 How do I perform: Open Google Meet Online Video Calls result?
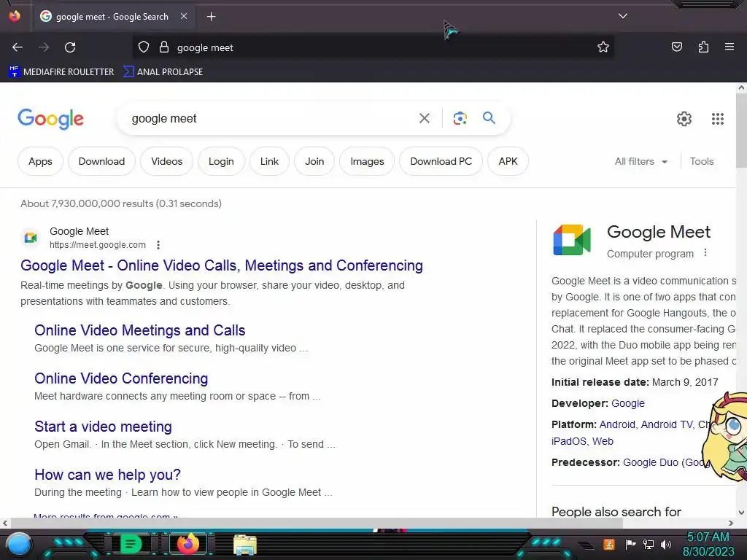tap(222, 265)
